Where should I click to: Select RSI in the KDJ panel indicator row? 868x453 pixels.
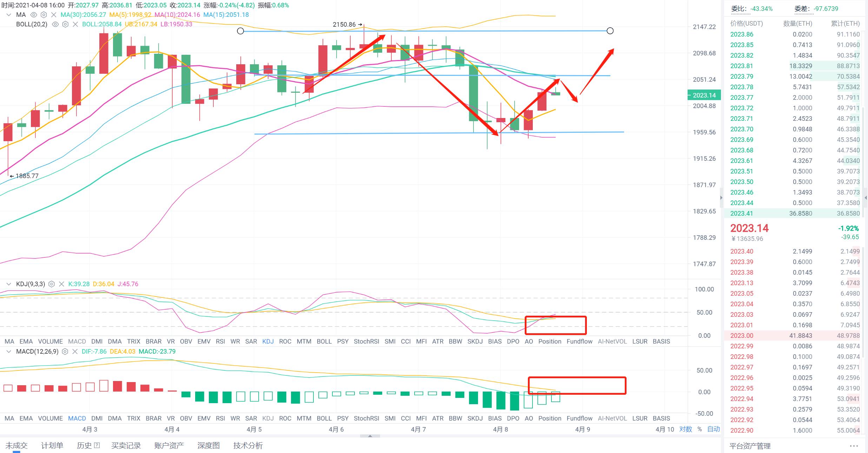tap(220, 341)
